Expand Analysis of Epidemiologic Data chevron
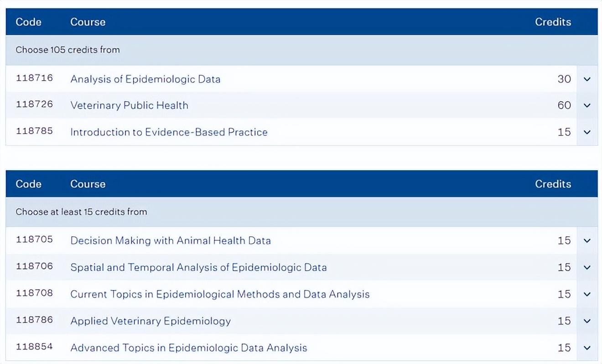Screen dimensions: 602x364 tap(587, 79)
